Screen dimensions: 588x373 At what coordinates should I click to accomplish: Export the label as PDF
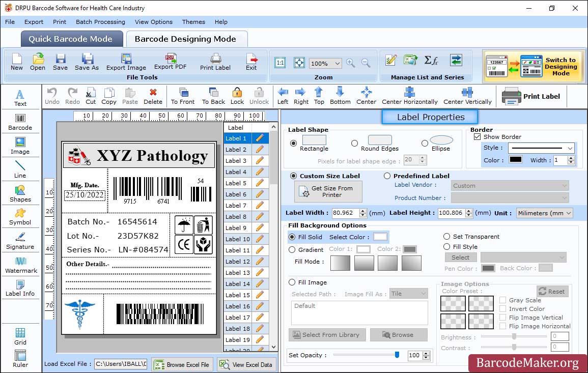click(170, 62)
